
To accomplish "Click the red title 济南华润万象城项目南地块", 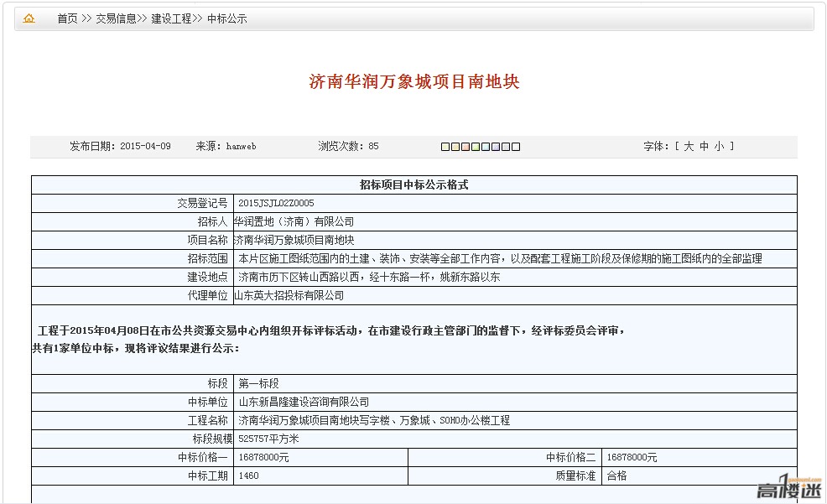I will click(x=414, y=81).
